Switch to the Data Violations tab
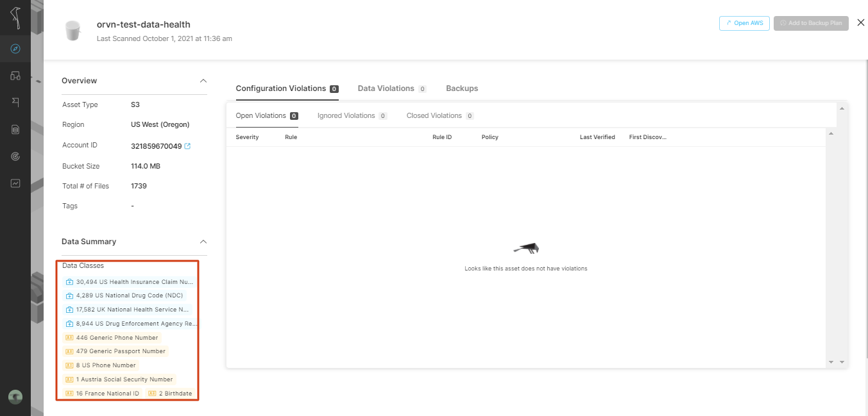The width and height of the screenshot is (868, 416). 392,88
